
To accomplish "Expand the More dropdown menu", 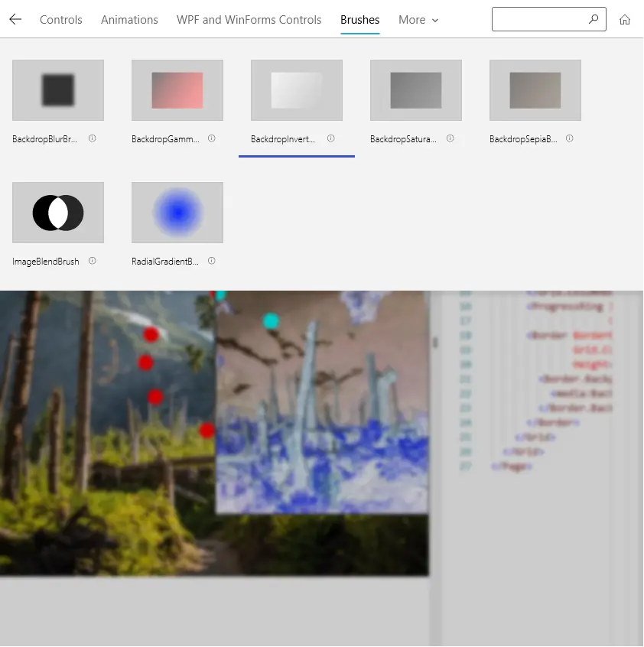I will [418, 20].
